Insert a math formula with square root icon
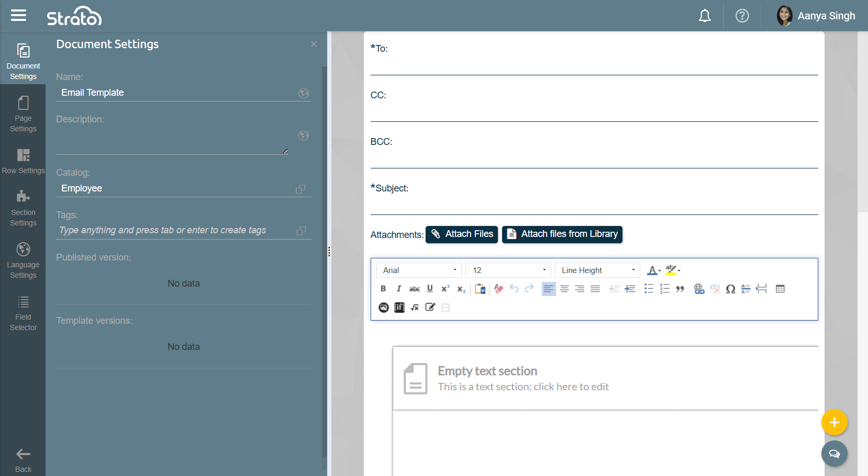Screen dimensions: 868x476 [x=415, y=308]
